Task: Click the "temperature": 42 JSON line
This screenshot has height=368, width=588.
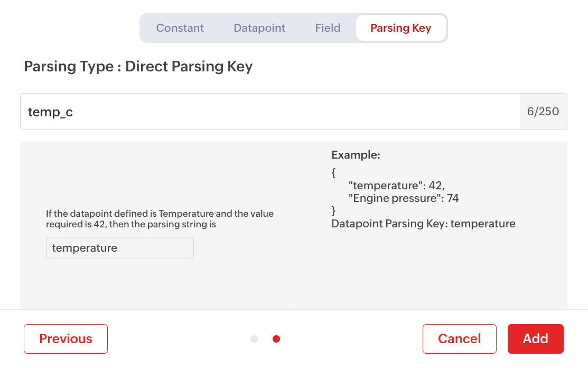Action: [397, 186]
